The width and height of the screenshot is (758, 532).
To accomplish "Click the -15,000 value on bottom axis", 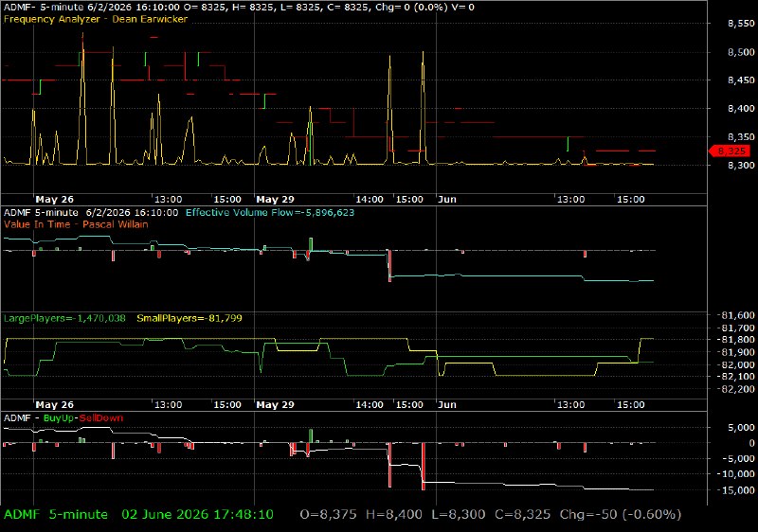I will pos(736,490).
